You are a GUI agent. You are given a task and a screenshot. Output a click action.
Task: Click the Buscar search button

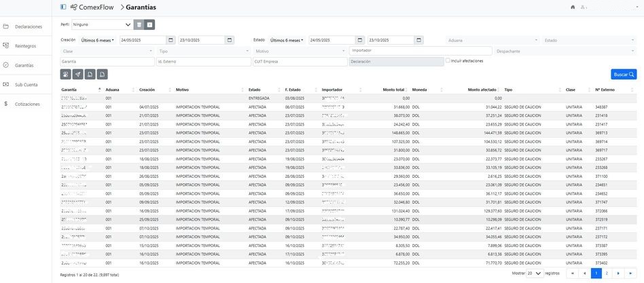pyautogui.click(x=624, y=74)
